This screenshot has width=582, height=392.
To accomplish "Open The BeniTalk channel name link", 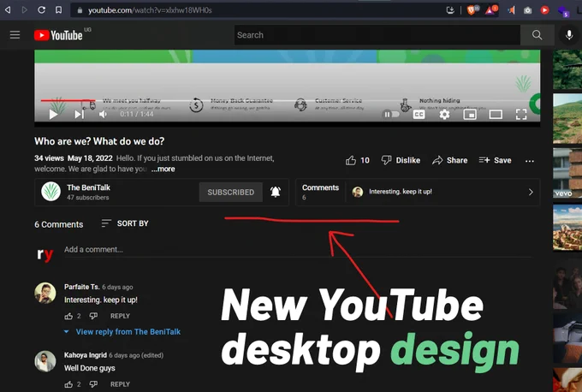I will pyautogui.click(x=88, y=187).
